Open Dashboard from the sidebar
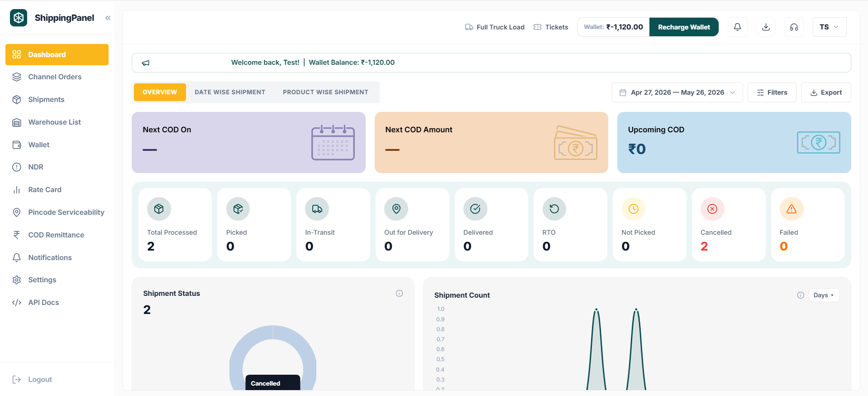The width and height of the screenshot is (868, 396). coord(57,54)
